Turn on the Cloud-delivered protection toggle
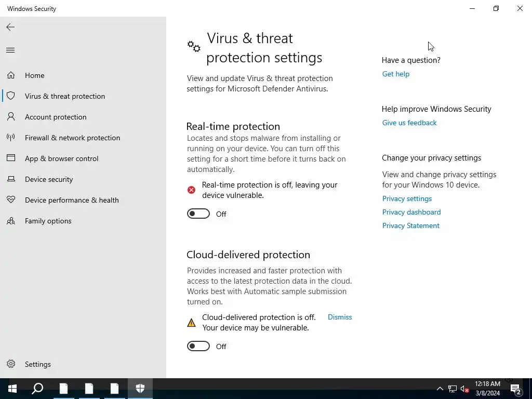This screenshot has height=399, width=532. 198,346
